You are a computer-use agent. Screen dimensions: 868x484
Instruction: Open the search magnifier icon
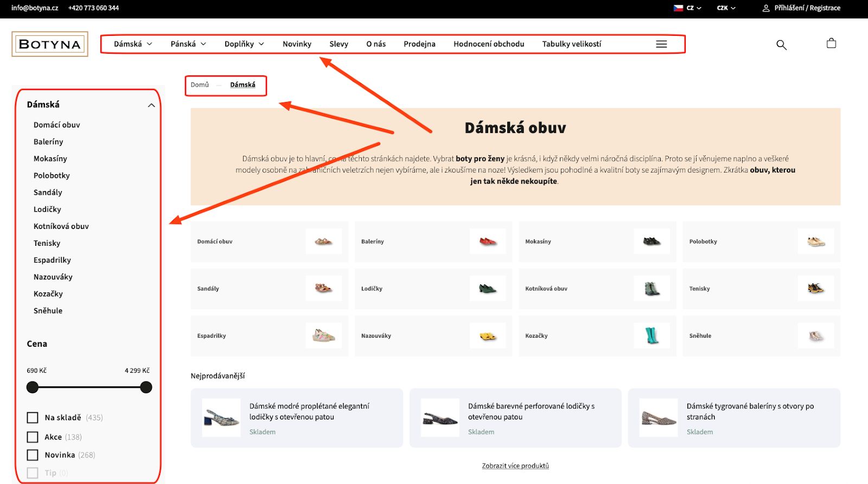[781, 44]
